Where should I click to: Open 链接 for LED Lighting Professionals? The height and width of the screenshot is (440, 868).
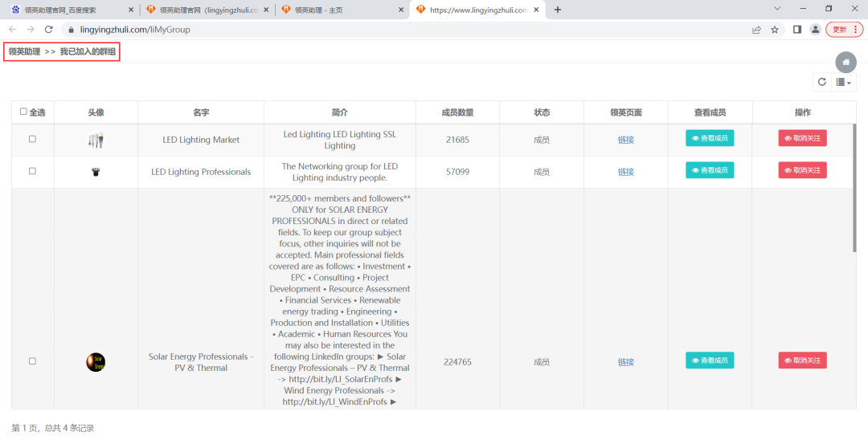[x=625, y=173]
